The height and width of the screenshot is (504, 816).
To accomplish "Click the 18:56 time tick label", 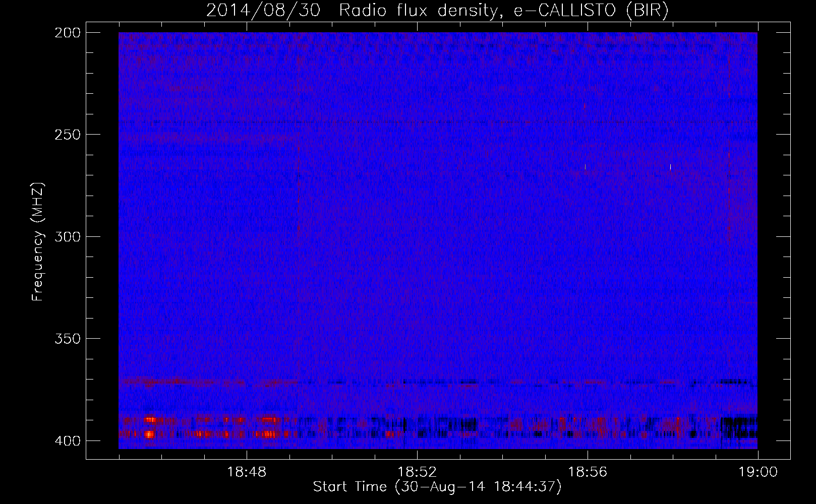I will pos(588,472).
